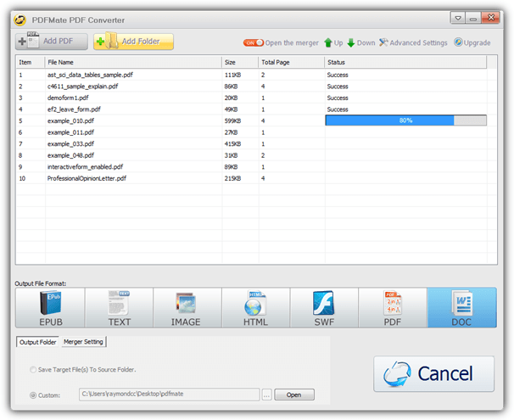Click the 599KB size cell
Screen dimensions: 514x420
coord(232,120)
